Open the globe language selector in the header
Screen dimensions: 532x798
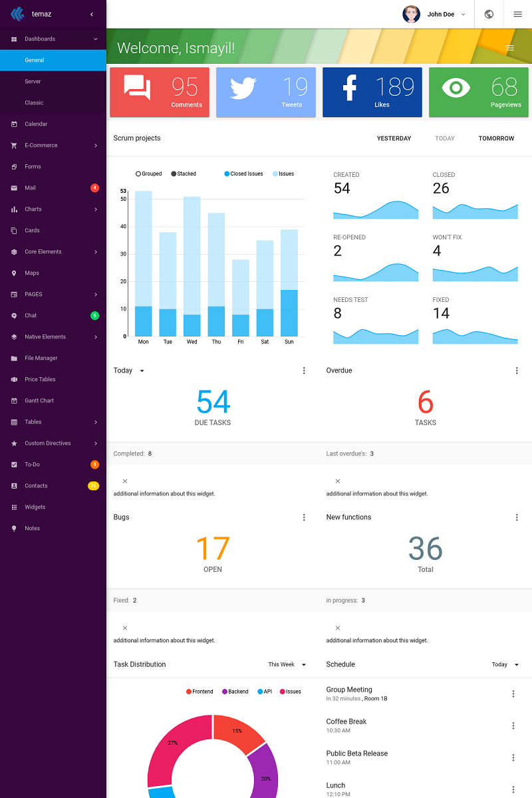pos(488,14)
